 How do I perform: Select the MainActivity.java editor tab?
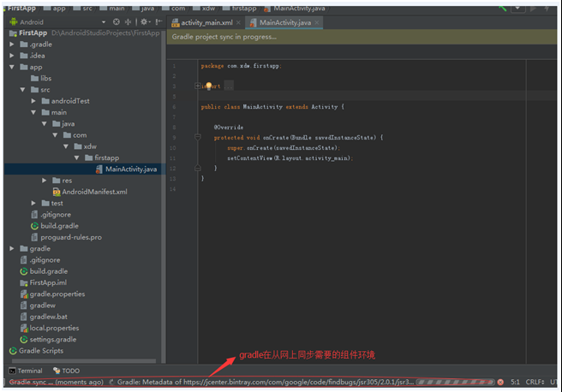click(x=285, y=22)
